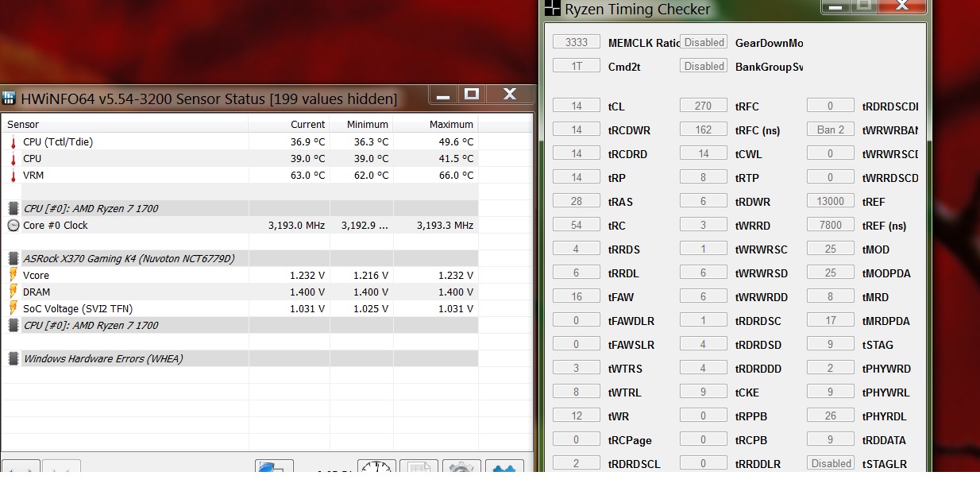Image resolution: width=980 pixels, height=495 pixels.
Task: Click the tREF (ns) field showing 7800
Action: pos(831,225)
